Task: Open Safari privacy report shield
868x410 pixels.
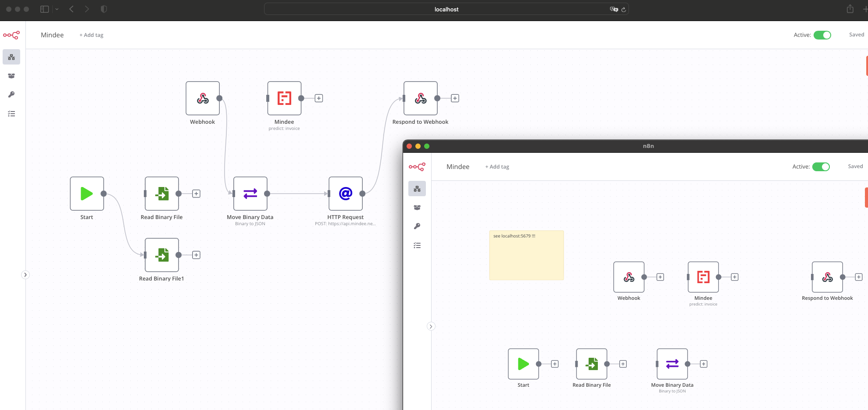Action: click(104, 9)
